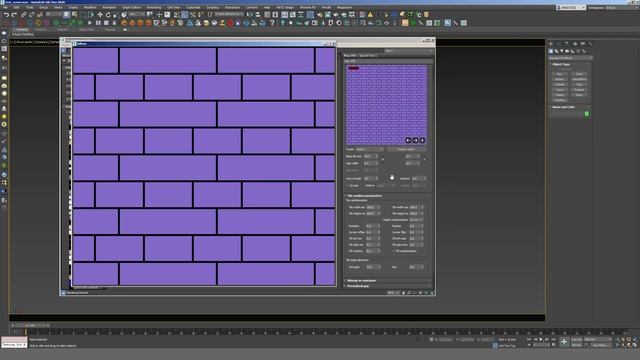Screen dimensions: 640x360
Task: Select the Cameras category icon in the Create panel
Action: tap(567, 51)
